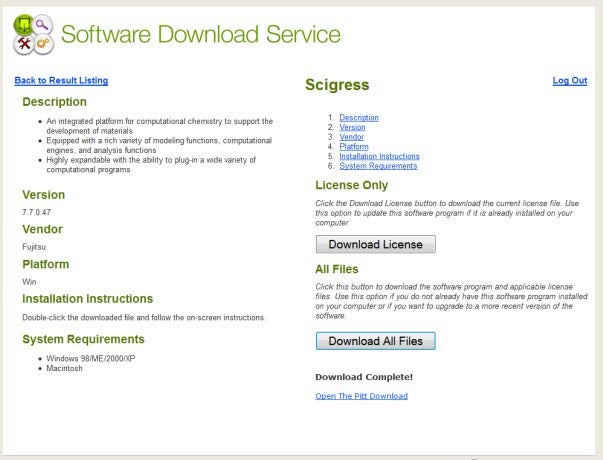Click the Software Download Service title
Screen dimensions: 603x460
coord(201,34)
